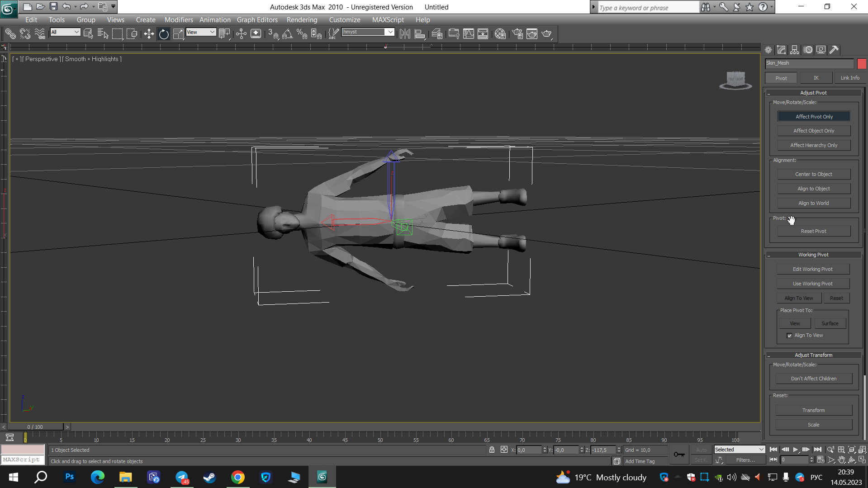Click the Steam icon in the taskbar
This screenshot has width=868, height=488.
(209, 477)
